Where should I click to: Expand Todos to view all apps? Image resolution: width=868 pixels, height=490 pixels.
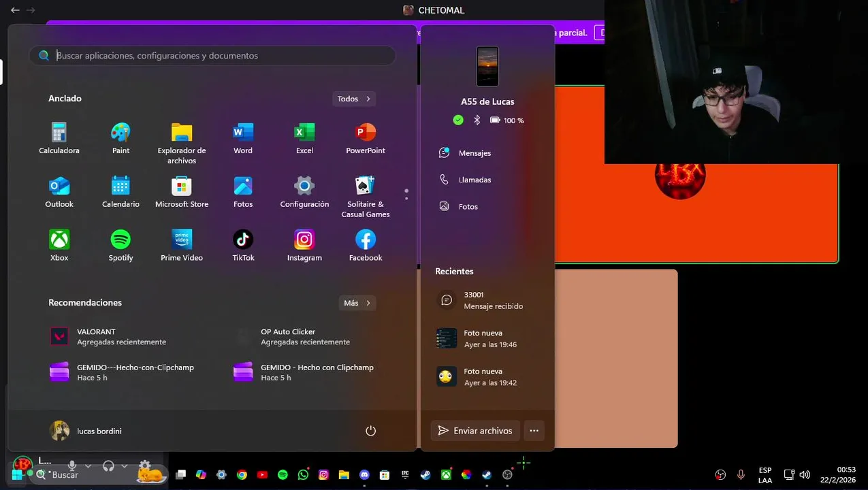[x=354, y=99]
